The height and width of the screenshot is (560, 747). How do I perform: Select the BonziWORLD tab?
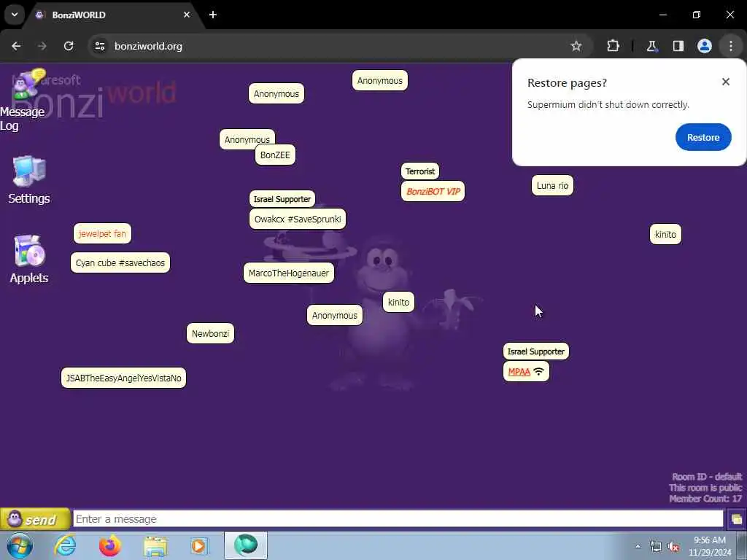coord(113,15)
